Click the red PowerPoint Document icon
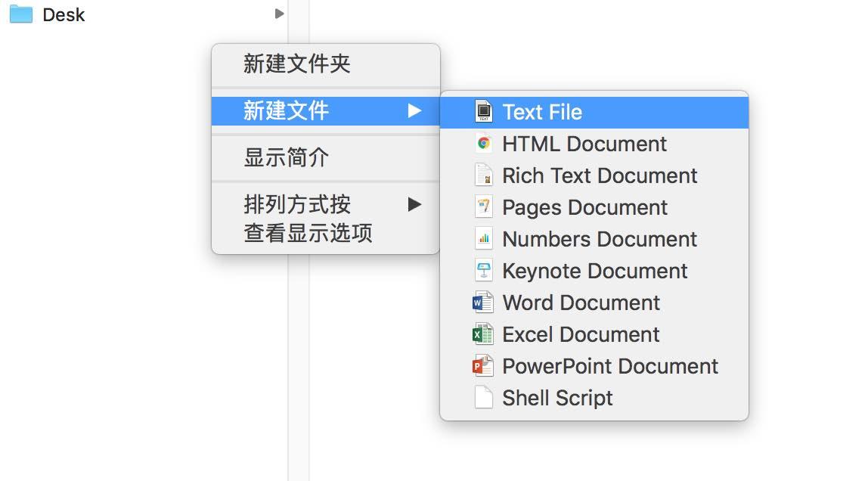The height and width of the screenshot is (481, 868). tap(483, 366)
